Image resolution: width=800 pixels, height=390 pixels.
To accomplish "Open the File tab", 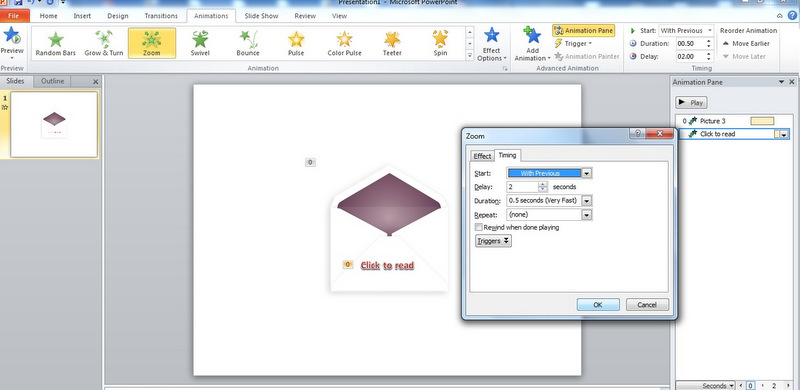I will pos(14,16).
